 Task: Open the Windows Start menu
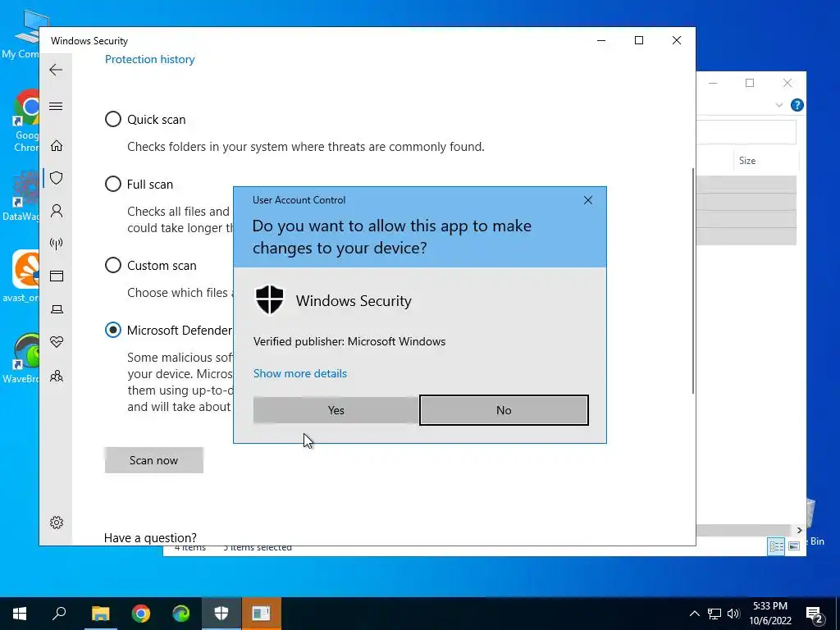click(x=20, y=614)
